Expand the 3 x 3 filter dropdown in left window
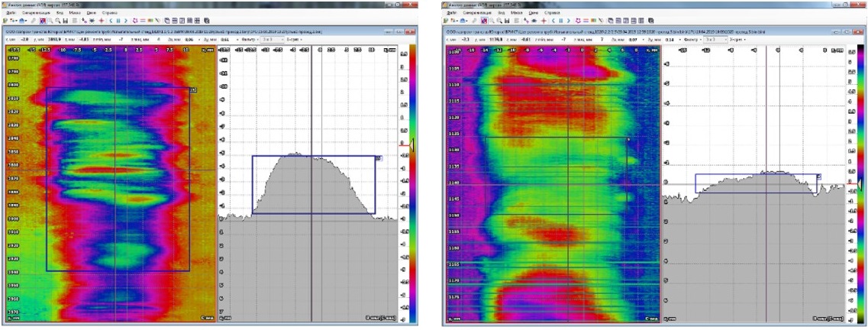The image size is (868, 330). 274,38
